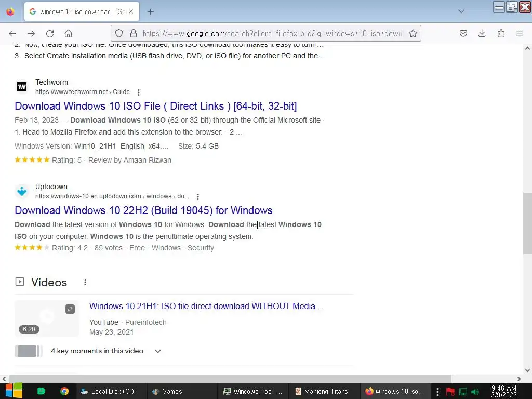This screenshot has width=532, height=399.
Task: Click the address bar URL field
Action: pyautogui.click(x=273, y=34)
